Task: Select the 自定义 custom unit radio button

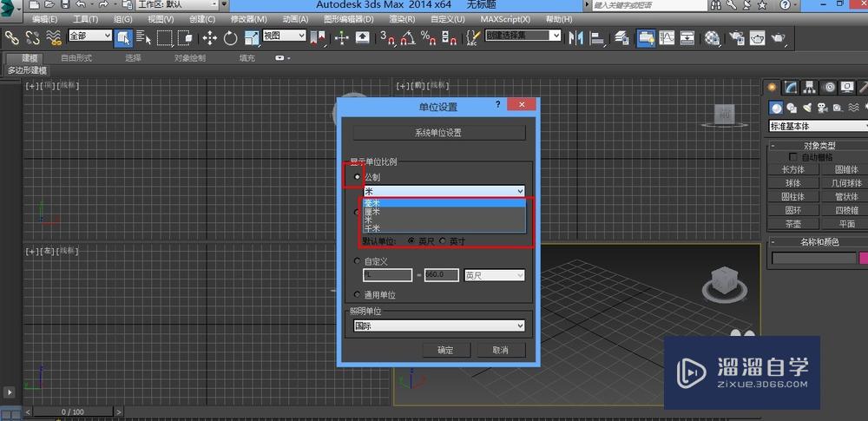Action: 357,261
